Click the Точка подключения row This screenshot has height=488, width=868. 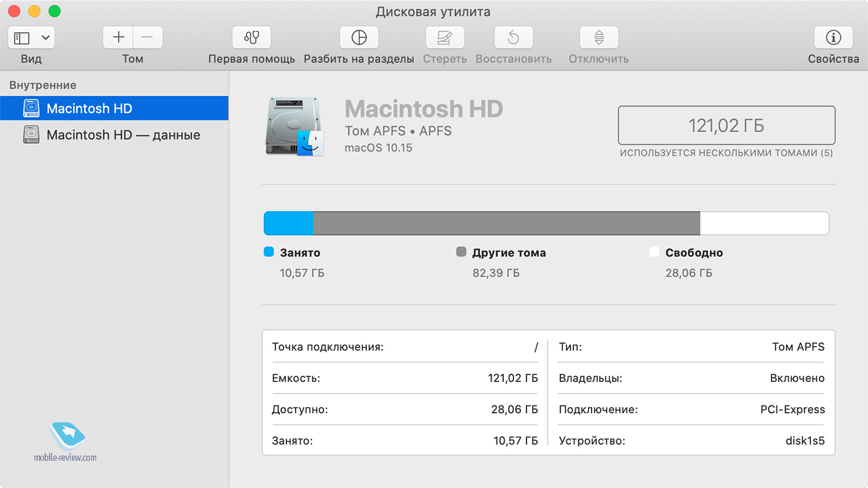(x=405, y=347)
